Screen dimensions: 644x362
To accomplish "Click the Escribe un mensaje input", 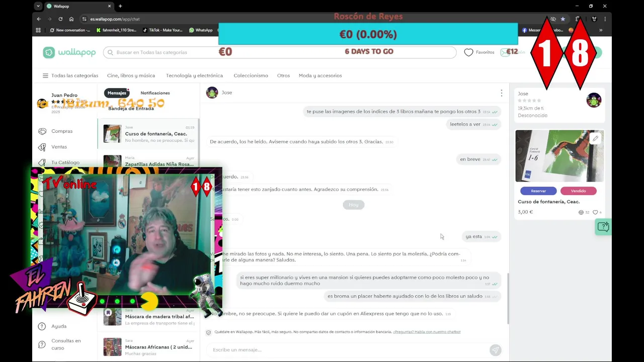I will click(348, 350).
